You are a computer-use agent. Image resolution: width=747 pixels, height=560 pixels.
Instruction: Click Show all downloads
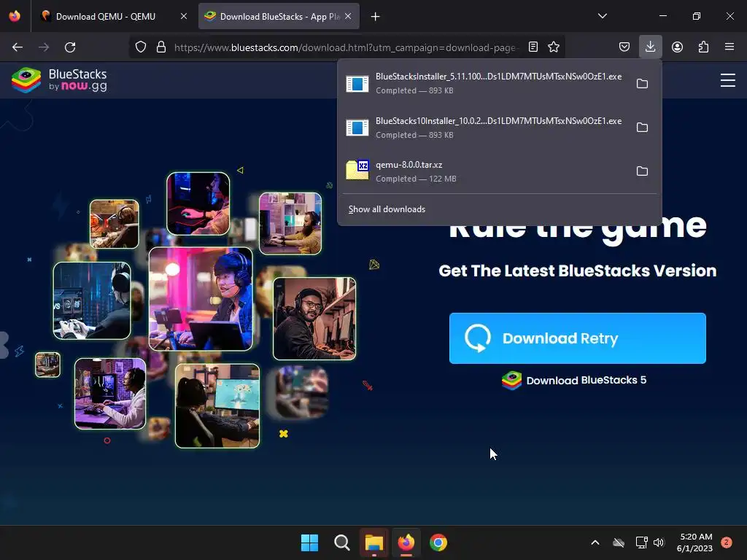(x=387, y=209)
